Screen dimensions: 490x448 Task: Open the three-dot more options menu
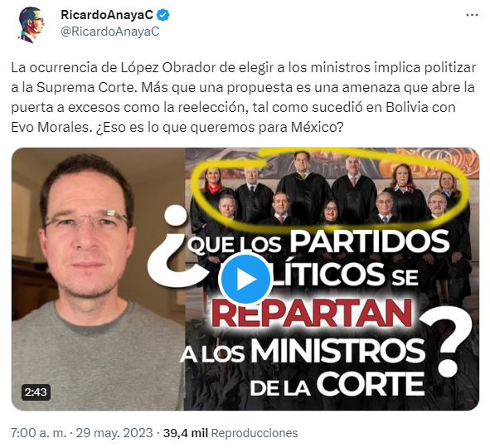pyautogui.click(x=472, y=15)
